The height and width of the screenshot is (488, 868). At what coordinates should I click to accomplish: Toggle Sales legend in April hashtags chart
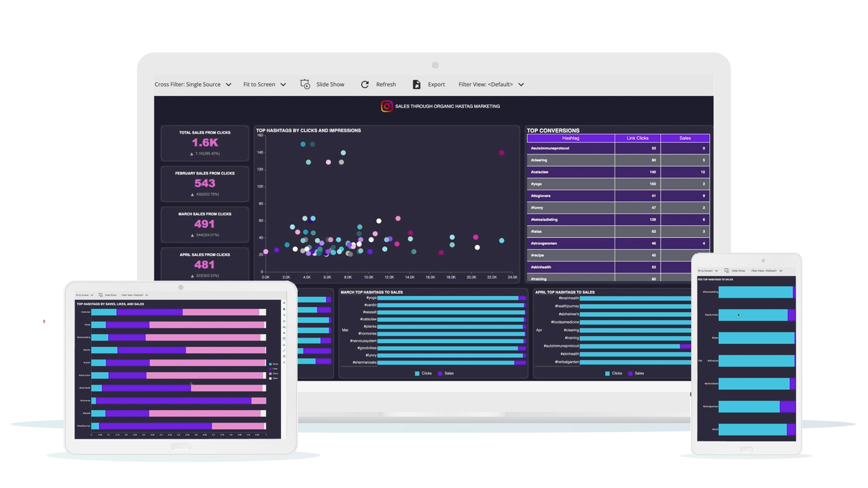637,373
